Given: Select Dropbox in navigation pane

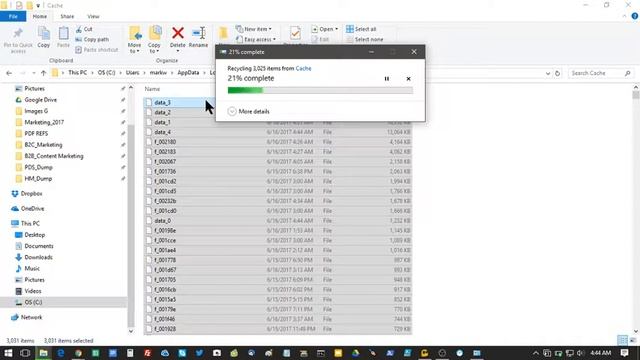Looking at the screenshot, I should click(x=31, y=193).
